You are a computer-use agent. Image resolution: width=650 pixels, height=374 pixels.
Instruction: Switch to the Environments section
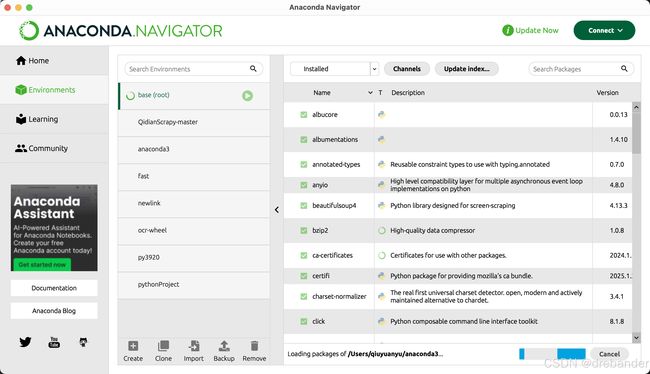(54, 90)
